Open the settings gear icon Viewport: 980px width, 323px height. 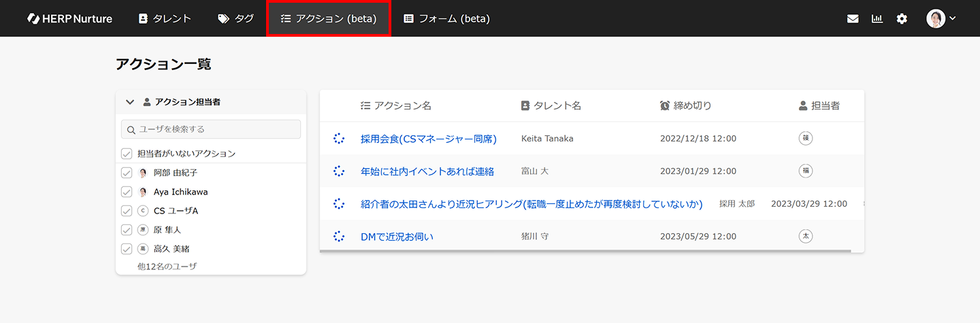pos(902,19)
